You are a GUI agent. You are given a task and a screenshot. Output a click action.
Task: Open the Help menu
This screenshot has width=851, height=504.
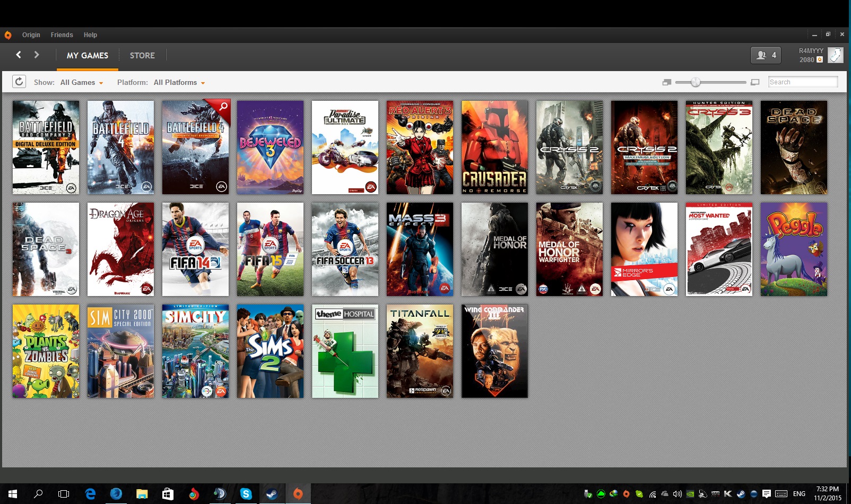[x=90, y=35]
